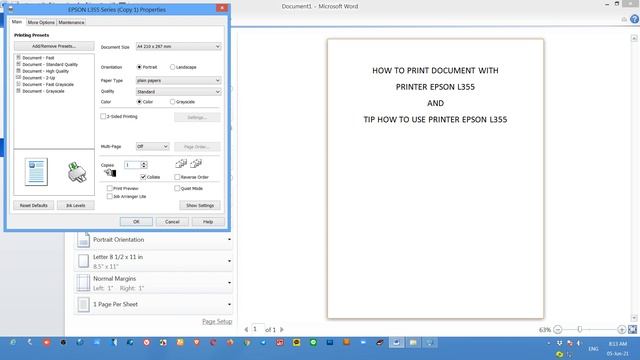Uncheck the Collate checkbox

coord(143,177)
